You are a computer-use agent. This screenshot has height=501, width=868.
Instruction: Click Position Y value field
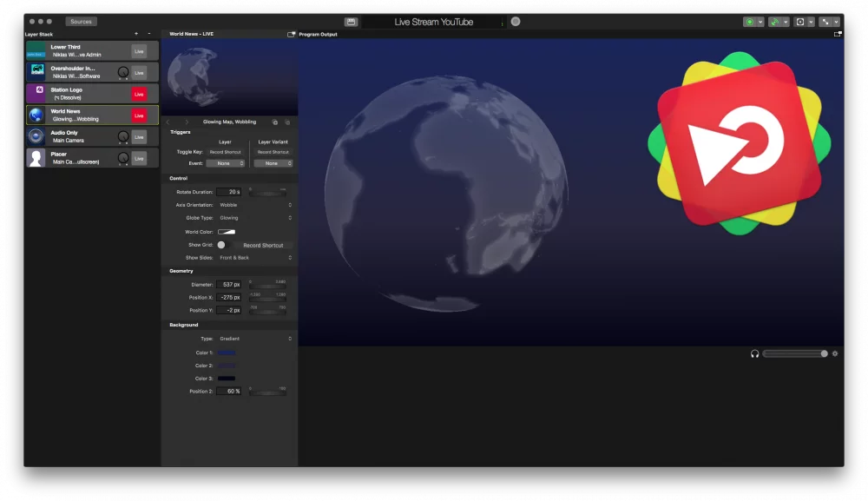click(x=229, y=311)
